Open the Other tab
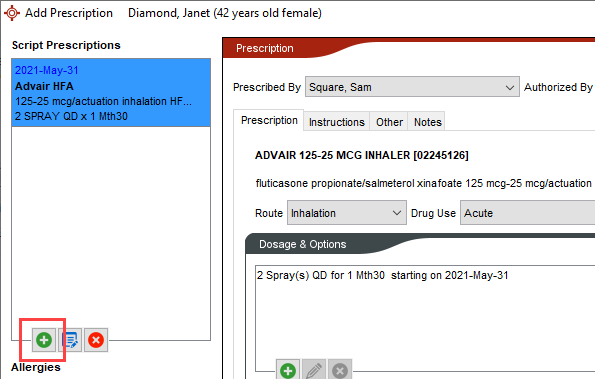Screen dimensions: 595x379 [389, 122]
